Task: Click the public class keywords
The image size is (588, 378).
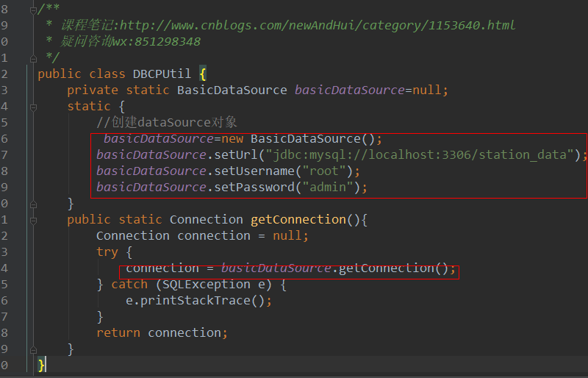Action: pyautogui.click(x=82, y=74)
